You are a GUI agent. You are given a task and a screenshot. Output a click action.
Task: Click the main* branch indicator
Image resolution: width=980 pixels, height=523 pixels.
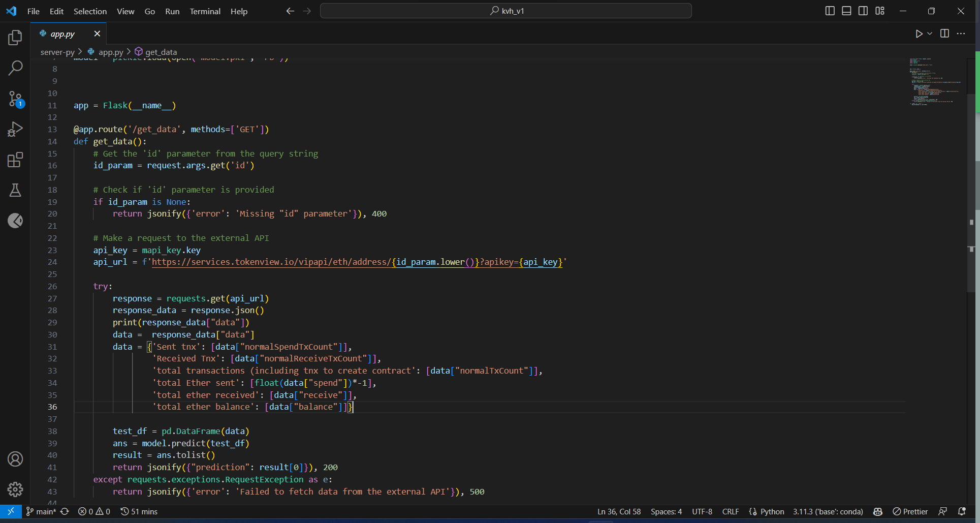(x=44, y=511)
